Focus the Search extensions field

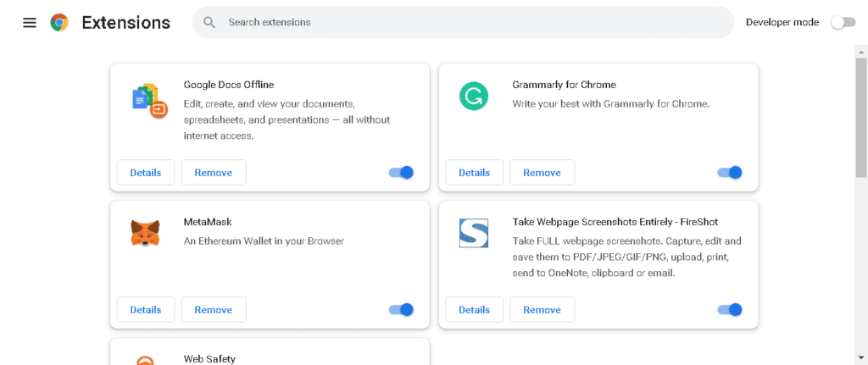pyautogui.click(x=463, y=22)
